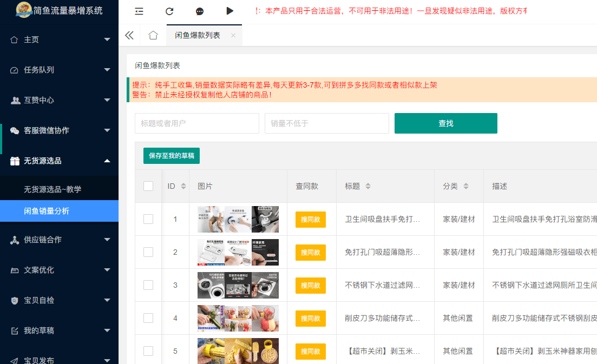
Task: Open the chat message bubble icon
Action: 200,11
